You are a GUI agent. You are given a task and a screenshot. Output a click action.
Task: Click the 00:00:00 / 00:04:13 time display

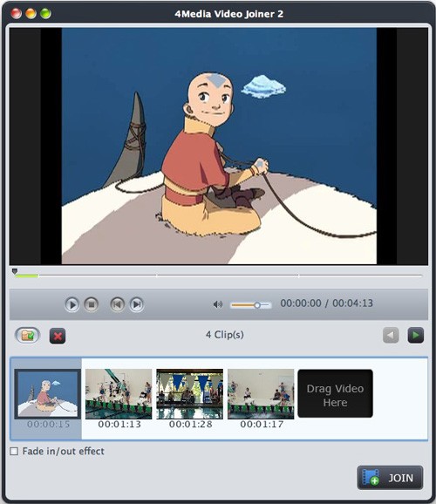pos(327,303)
